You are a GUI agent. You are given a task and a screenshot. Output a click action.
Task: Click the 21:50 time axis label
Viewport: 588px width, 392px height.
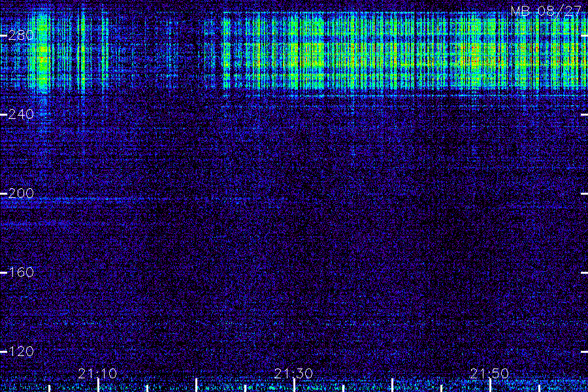point(489,374)
